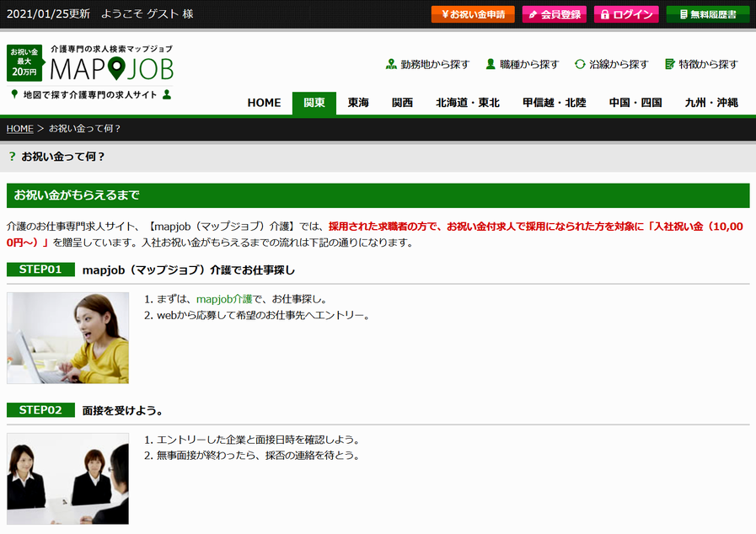Click the 20万円 celebration money badge
756x534 pixels.
[24, 62]
